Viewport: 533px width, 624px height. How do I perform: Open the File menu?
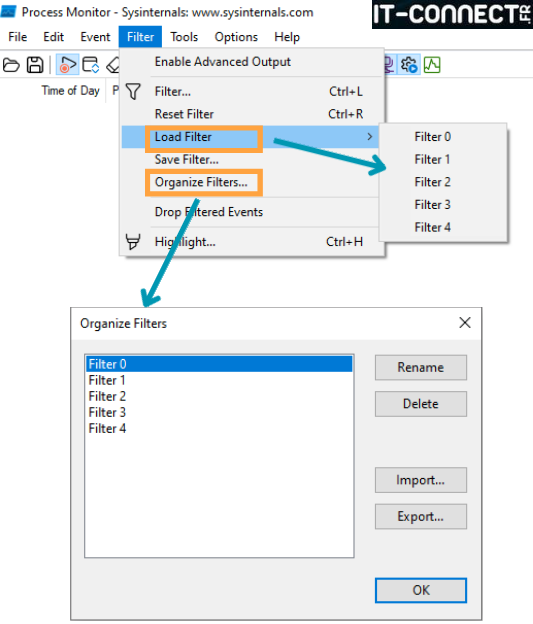tap(18, 37)
